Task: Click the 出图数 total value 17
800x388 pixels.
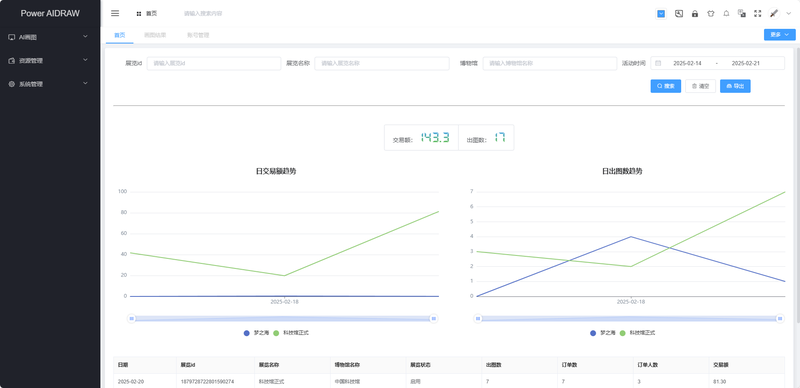Action: (500, 137)
